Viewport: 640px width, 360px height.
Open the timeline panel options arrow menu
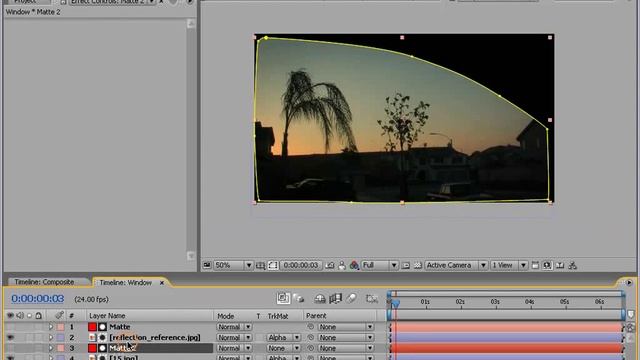629,282
